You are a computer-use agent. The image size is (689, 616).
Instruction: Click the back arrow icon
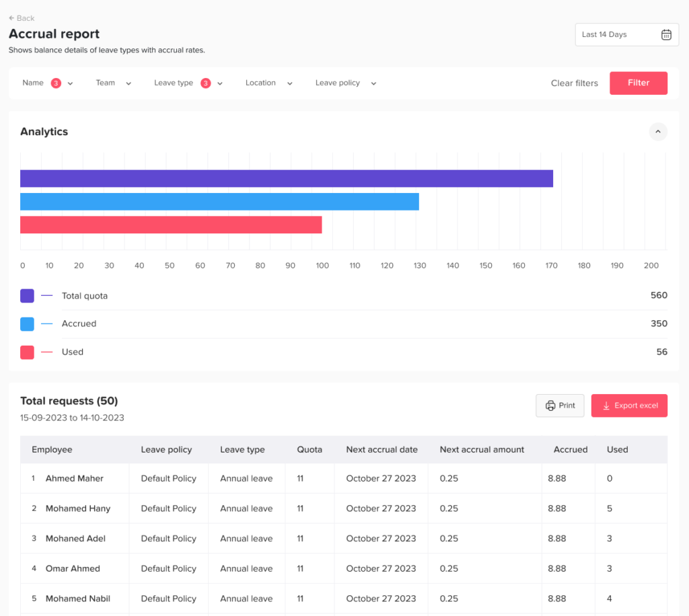click(11, 18)
